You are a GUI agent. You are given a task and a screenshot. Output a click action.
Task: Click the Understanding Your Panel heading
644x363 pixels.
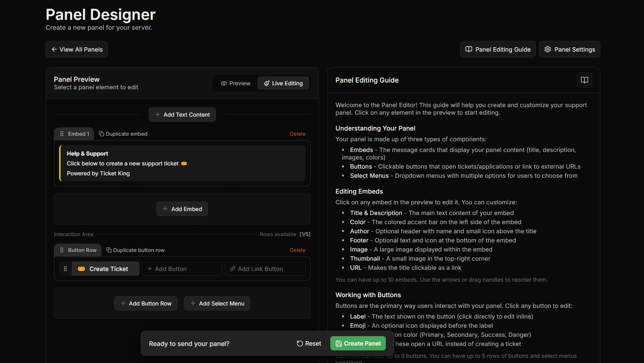click(x=375, y=128)
